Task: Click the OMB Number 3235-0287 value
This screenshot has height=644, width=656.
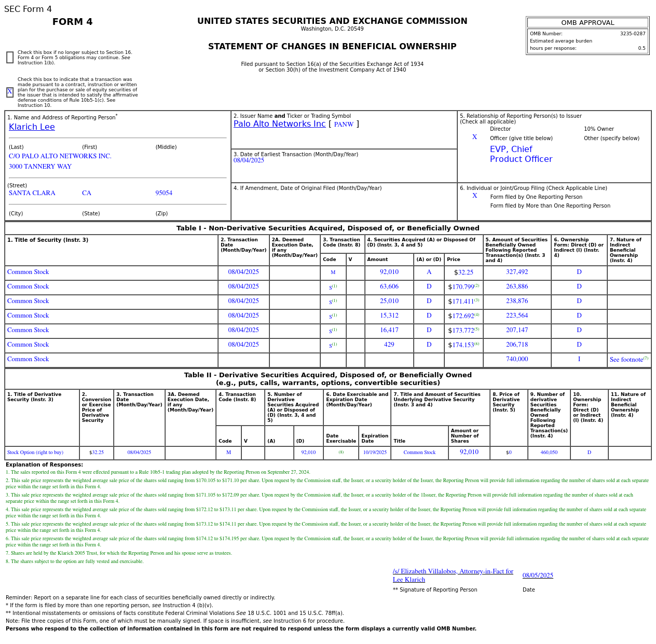Action: 633,34
